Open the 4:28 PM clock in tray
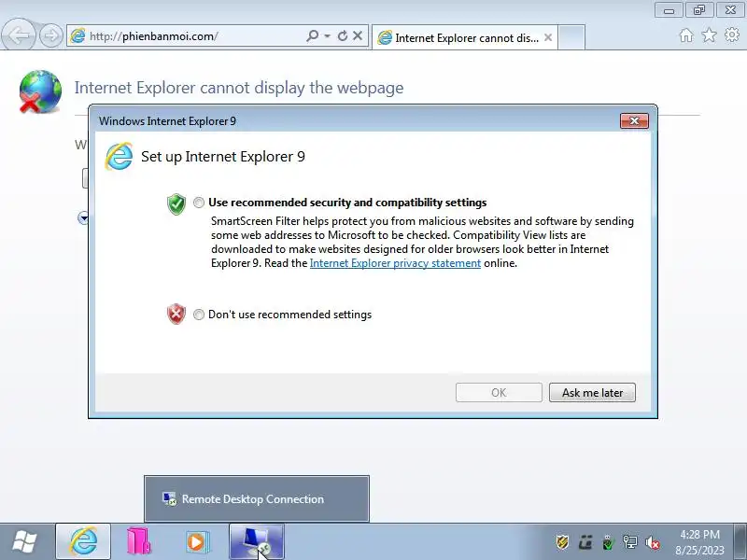This screenshot has height=560, width=747. [699, 542]
